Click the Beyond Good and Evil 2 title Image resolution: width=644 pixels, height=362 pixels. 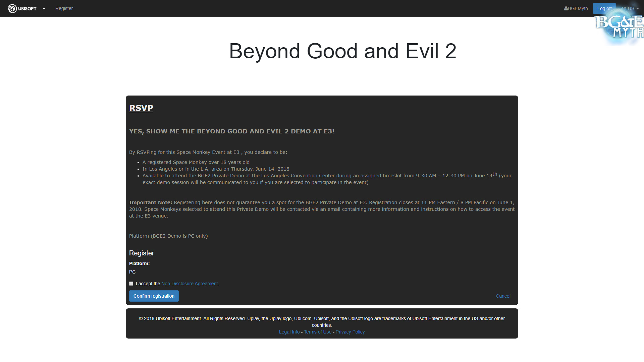point(342,51)
